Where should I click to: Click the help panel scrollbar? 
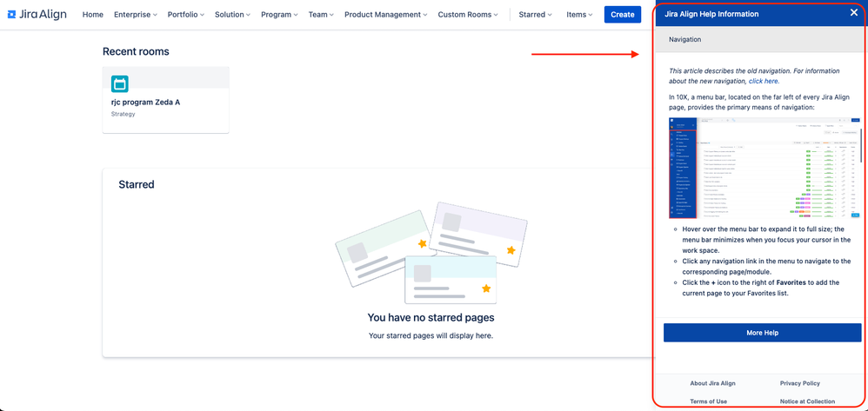click(x=861, y=144)
